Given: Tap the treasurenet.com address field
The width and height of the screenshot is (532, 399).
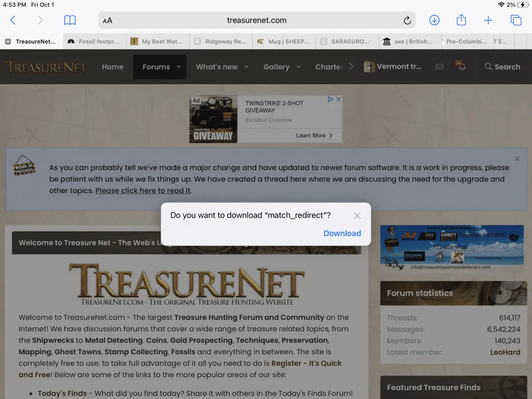Looking at the screenshot, I should [257, 20].
